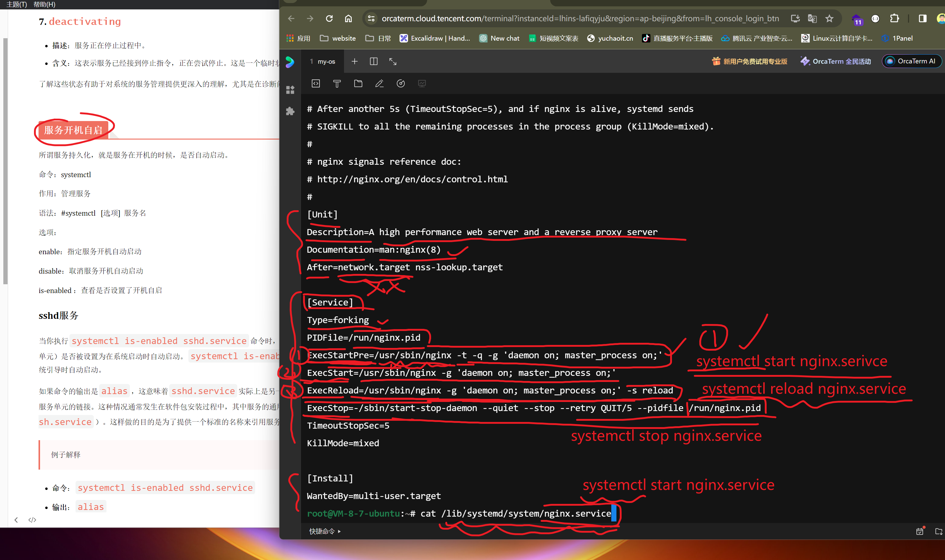Click the 'WantedBy=multi-user.target' line

[x=374, y=496]
